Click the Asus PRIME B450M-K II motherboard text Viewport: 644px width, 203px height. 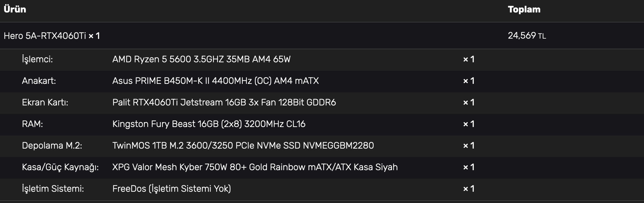point(215,81)
